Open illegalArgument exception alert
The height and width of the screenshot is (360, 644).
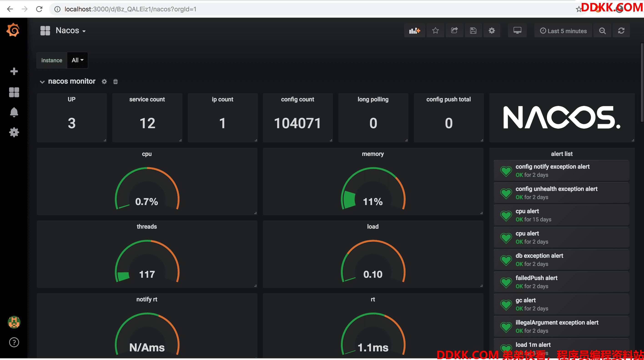561,327
